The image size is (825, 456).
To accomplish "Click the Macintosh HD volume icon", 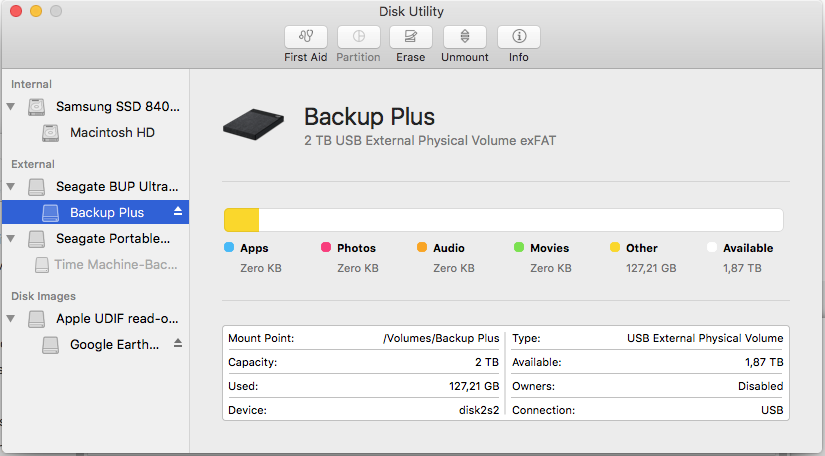I will pos(51,133).
